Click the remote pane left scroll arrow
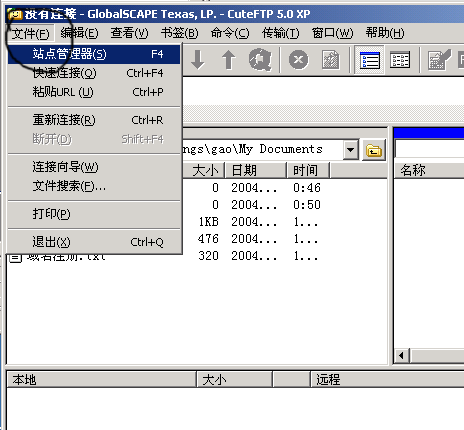The image size is (464, 430). [402, 356]
